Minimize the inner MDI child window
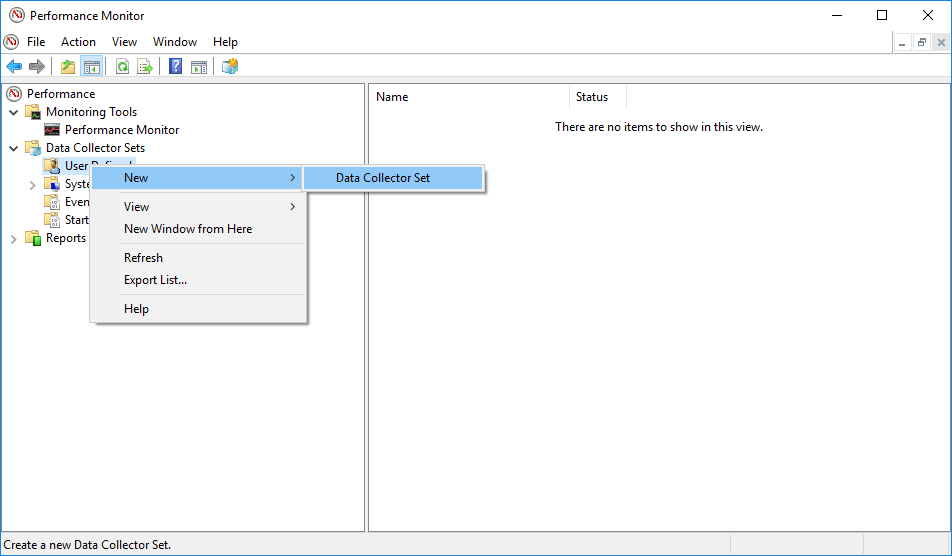The height and width of the screenshot is (556, 952). coord(902,42)
